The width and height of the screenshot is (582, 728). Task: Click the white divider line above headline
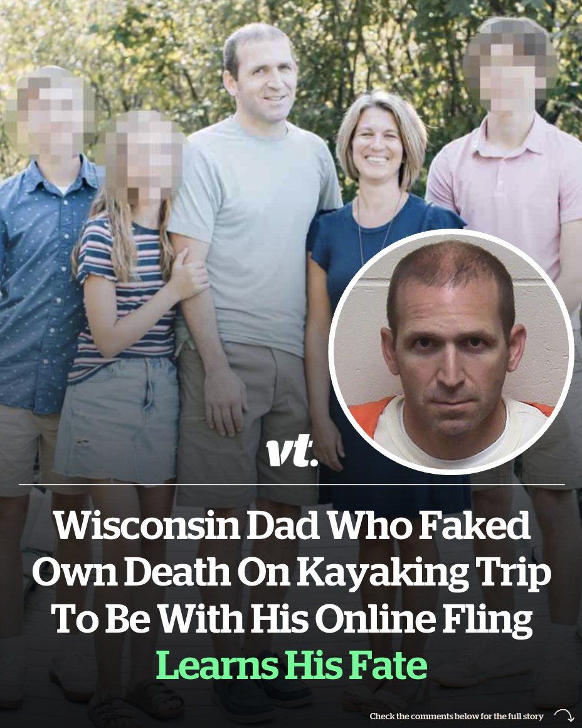[x=292, y=484]
